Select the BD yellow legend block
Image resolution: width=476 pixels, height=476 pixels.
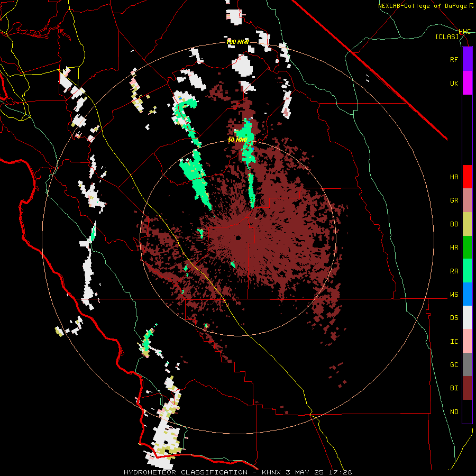(x=467, y=224)
